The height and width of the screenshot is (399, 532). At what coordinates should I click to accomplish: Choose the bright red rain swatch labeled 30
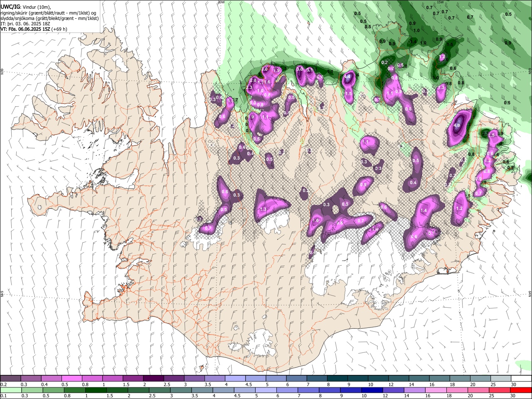tap(521, 390)
